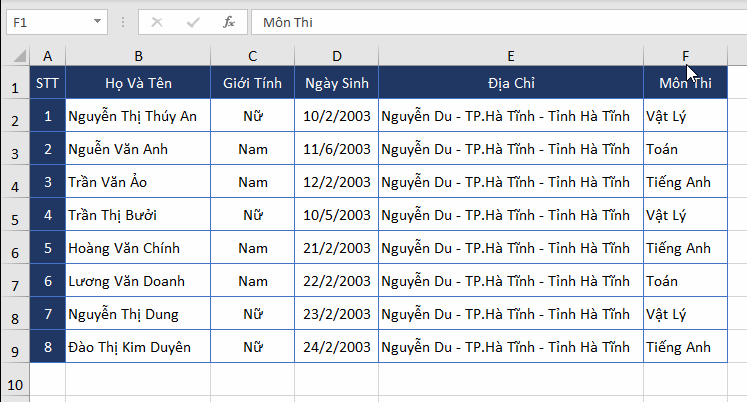Click the formula bar resize dots handle
The width and height of the screenshot is (747, 402).
click(123, 22)
